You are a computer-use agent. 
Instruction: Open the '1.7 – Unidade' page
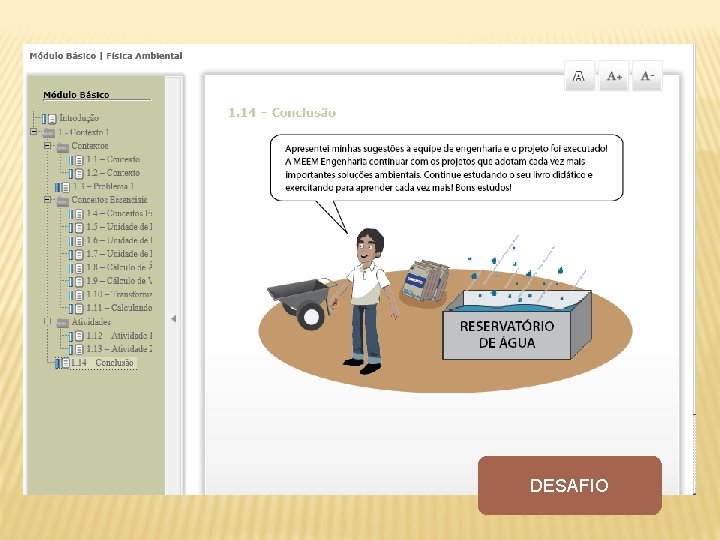(x=119, y=253)
